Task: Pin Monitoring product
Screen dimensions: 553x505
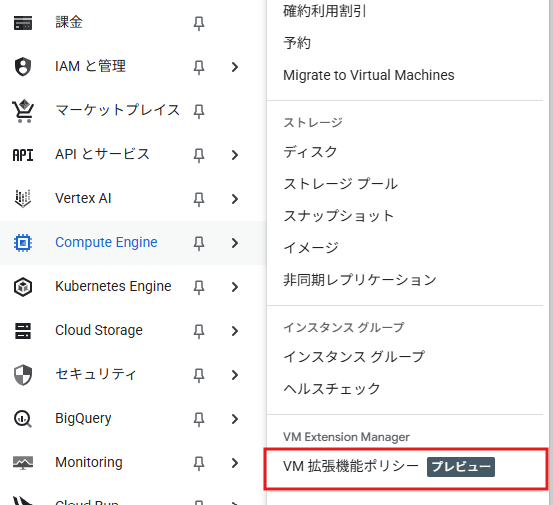Action: (x=199, y=463)
